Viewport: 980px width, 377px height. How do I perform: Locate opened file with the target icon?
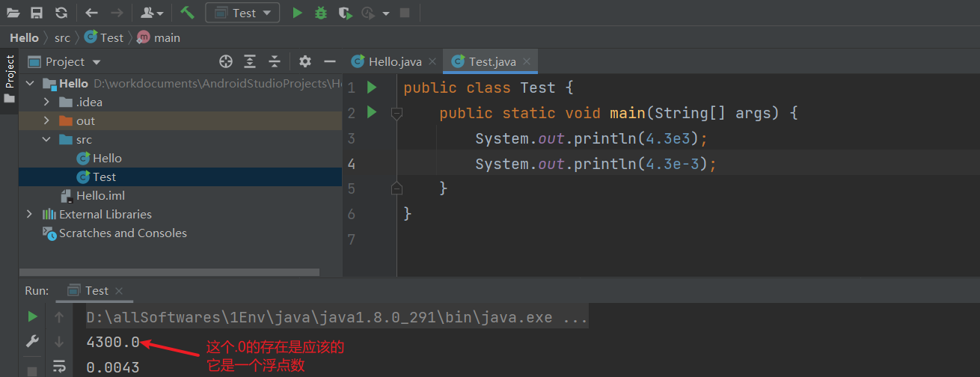[226, 61]
